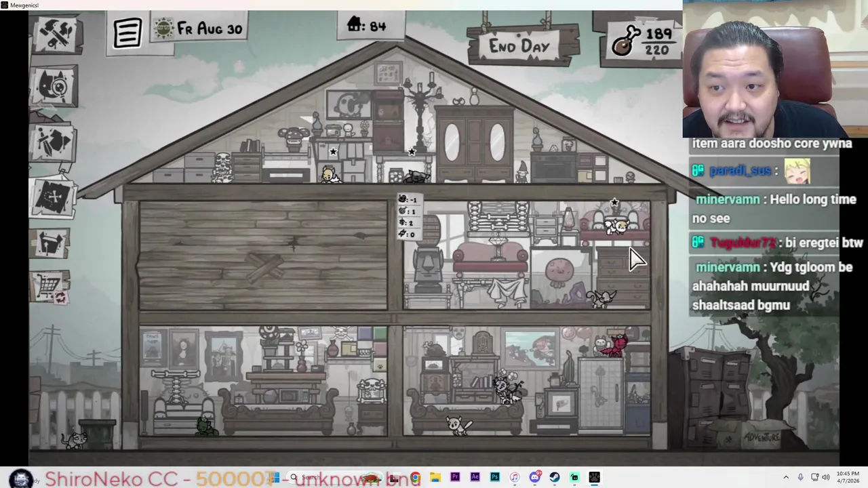Click the large wardrobe in attic
The image size is (868, 488).
pyautogui.click(x=475, y=144)
